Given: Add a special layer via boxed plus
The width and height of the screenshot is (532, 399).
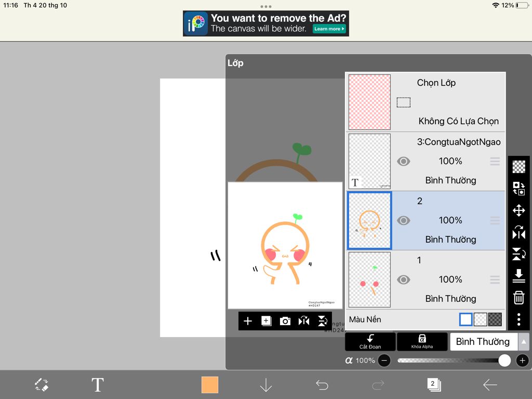Looking at the screenshot, I should click(267, 321).
